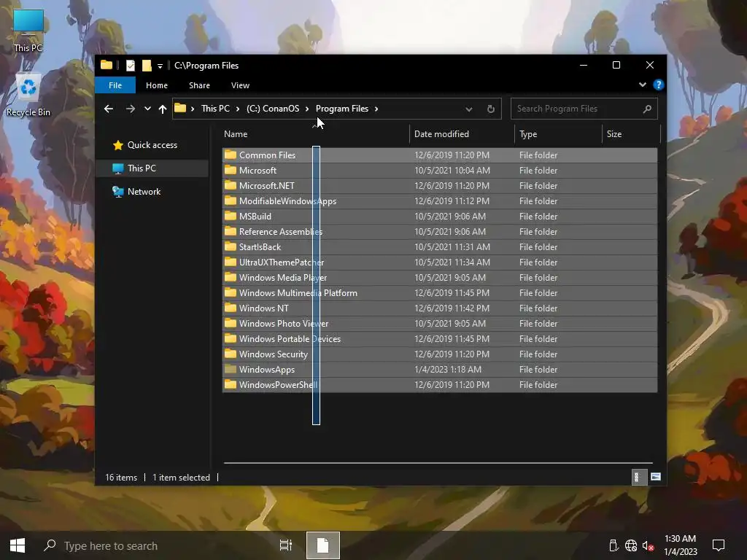
Task: Select the MSBuild folder
Action: click(x=440, y=216)
